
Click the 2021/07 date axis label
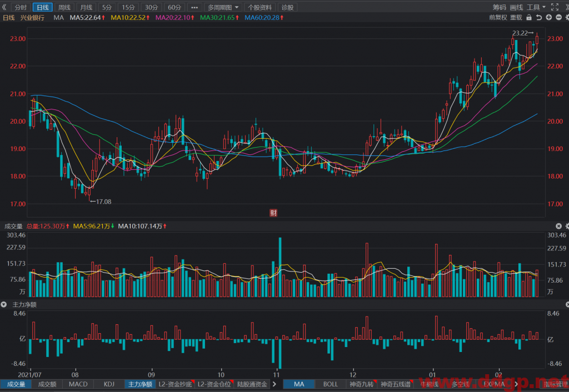tap(30, 375)
